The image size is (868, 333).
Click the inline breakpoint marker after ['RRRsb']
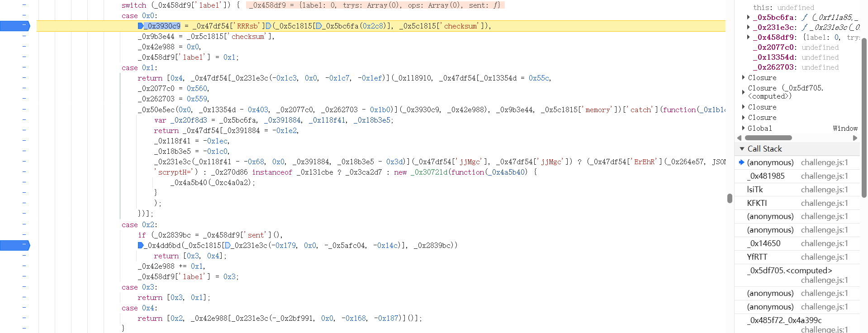point(268,26)
